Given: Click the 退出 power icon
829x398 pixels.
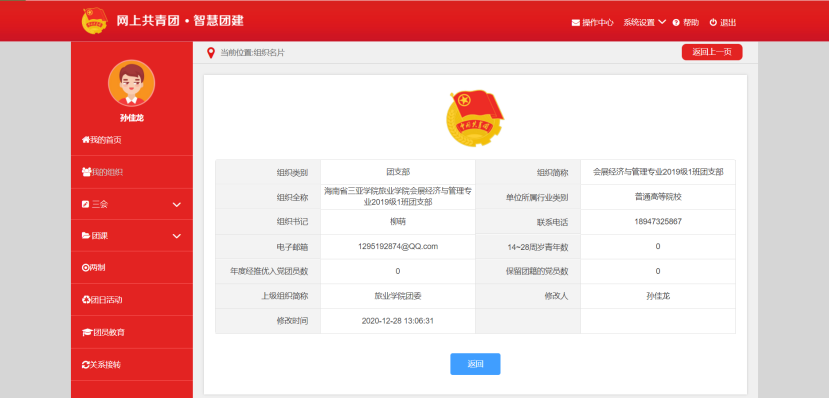Looking at the screenshot, I should point(713,22).
